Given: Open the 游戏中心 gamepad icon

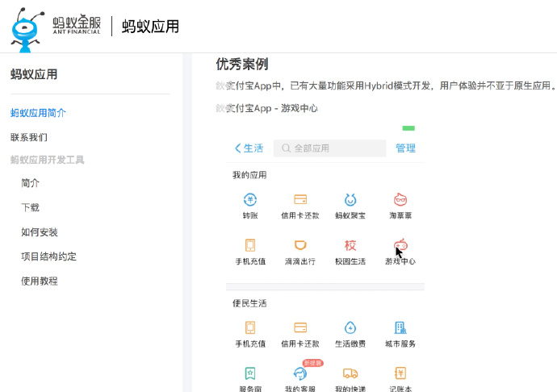Looking at the screenshot, I should pos(400,245).
